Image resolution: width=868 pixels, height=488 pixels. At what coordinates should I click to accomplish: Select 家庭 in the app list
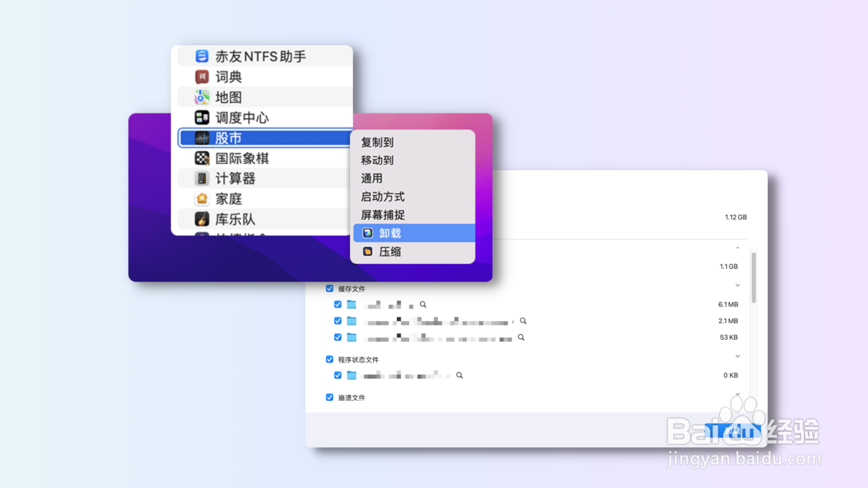coord(265,199)
